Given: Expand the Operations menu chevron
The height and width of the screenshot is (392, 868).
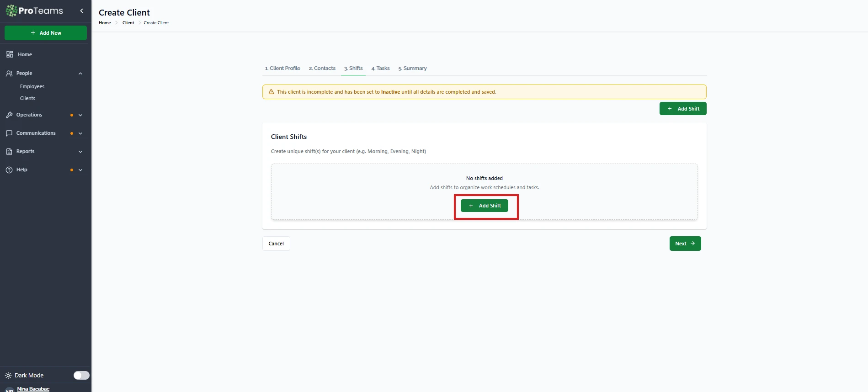Looking at the screenshot, I should 80,115.
